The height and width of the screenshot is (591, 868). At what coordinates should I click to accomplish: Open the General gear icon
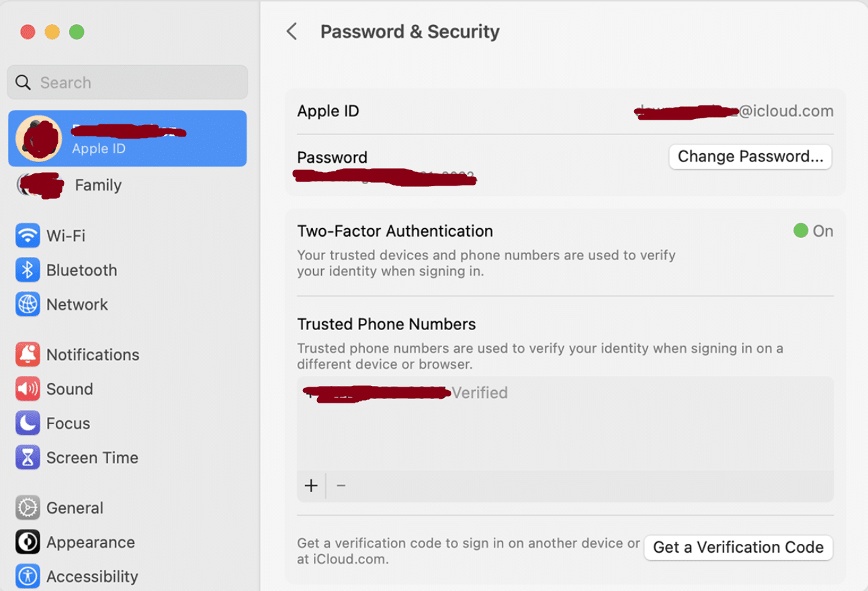(28, 508)
